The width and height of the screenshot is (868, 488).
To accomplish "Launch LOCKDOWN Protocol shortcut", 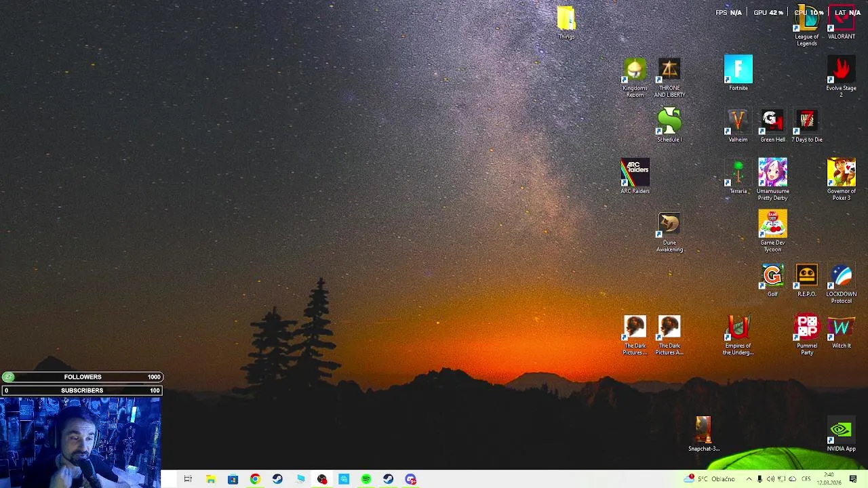I will click(x=841, y=283).
